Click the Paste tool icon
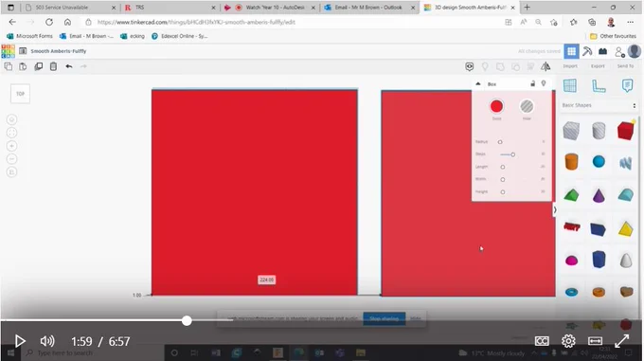This screenshot has height=361, width=644. (23, 66)
